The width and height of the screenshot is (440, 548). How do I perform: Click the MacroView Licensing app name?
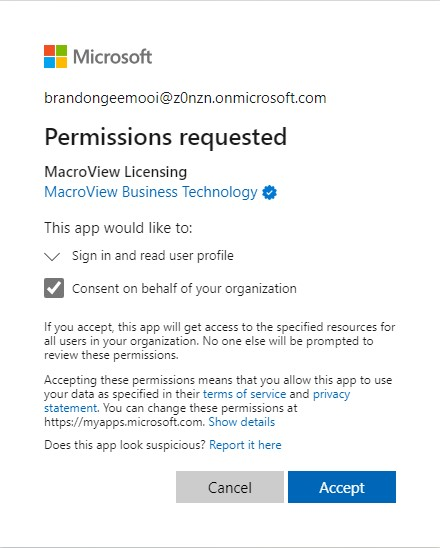click(116, 172)
